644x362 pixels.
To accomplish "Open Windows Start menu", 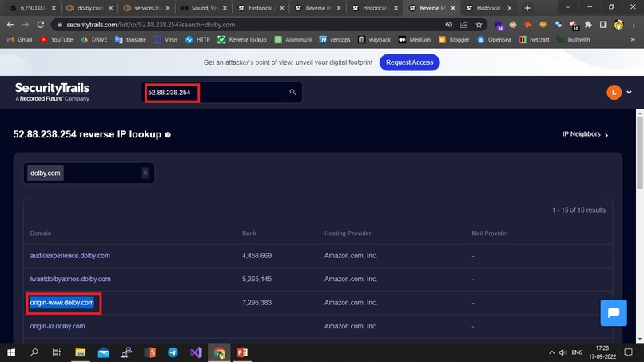I will (11, 352).
